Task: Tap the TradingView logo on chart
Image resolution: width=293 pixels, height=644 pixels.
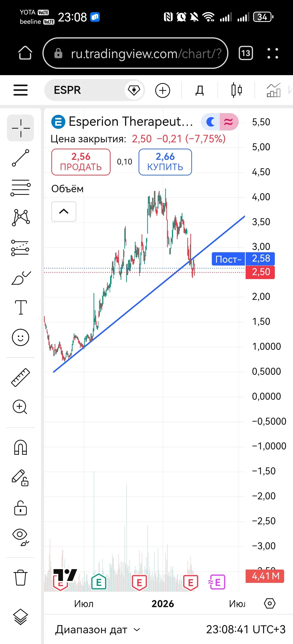Action: [66, 575]
